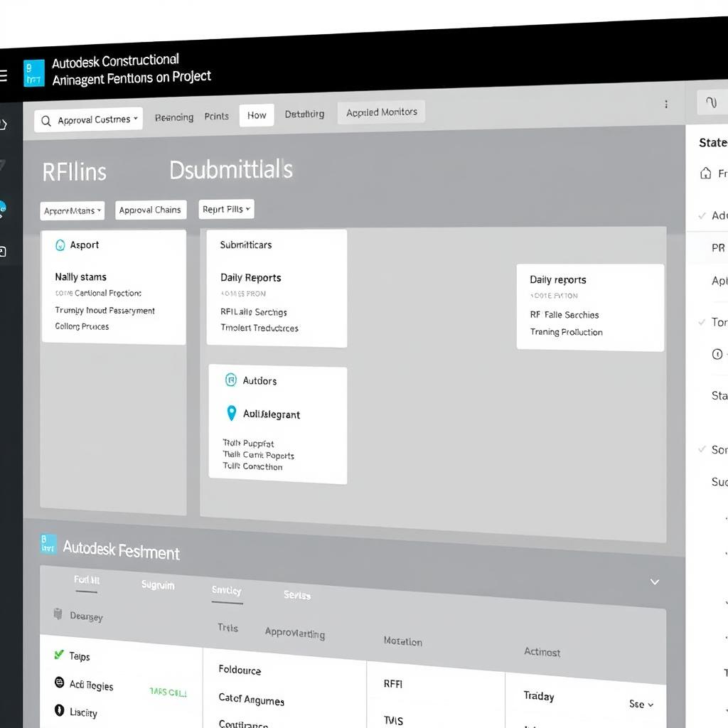Image resolution: width=728 pixels, height=728 pixels.
Task: Click the Auliſslegrant location pin icon
Action: [x=231, y=413]
